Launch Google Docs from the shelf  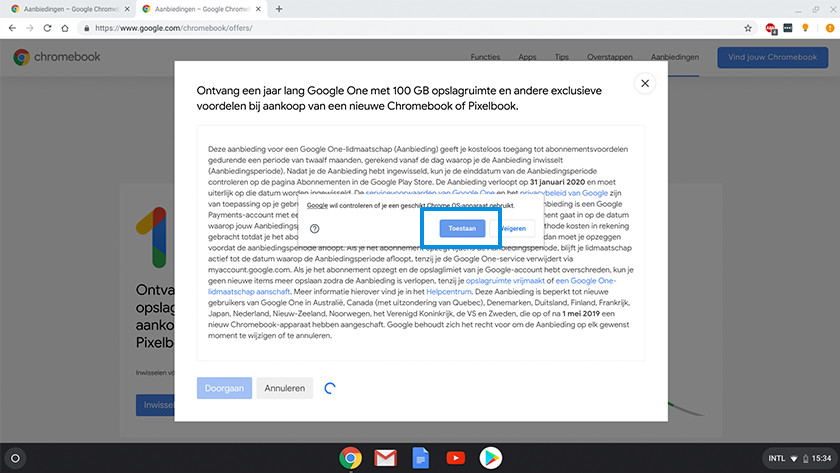click(x=421, y=459)
